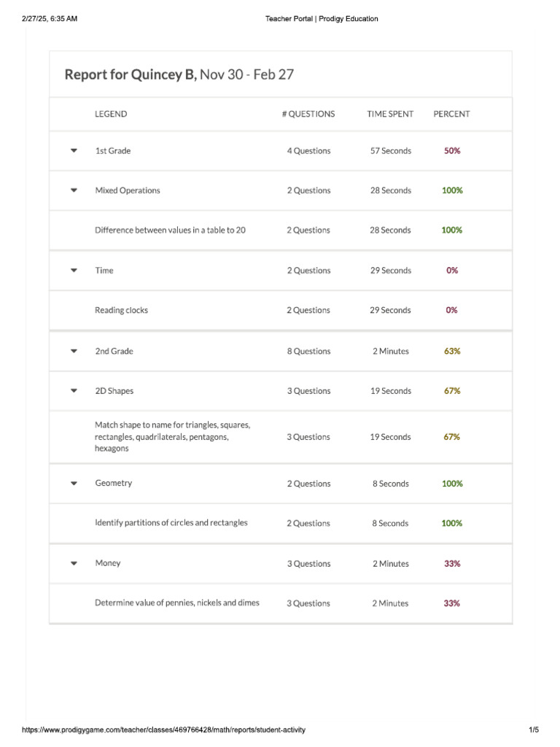The height and width of the screenshot is (747, 560).
Task: Open Match shape to name skill row
Action: 281,437
